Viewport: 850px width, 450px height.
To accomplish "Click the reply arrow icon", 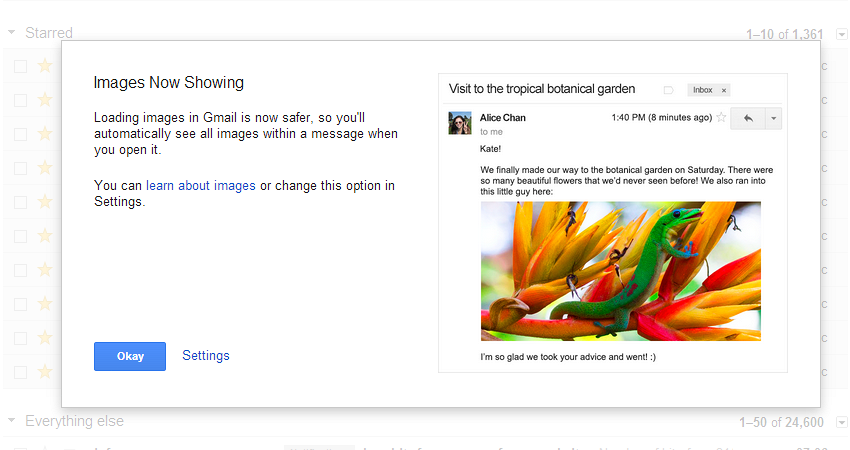I will coord(748,118).
